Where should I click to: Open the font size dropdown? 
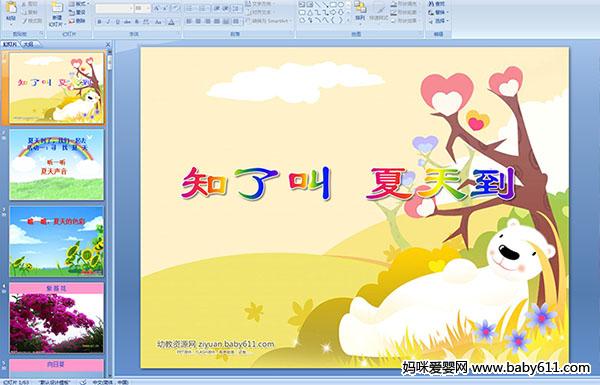click(x=148, y=8)
